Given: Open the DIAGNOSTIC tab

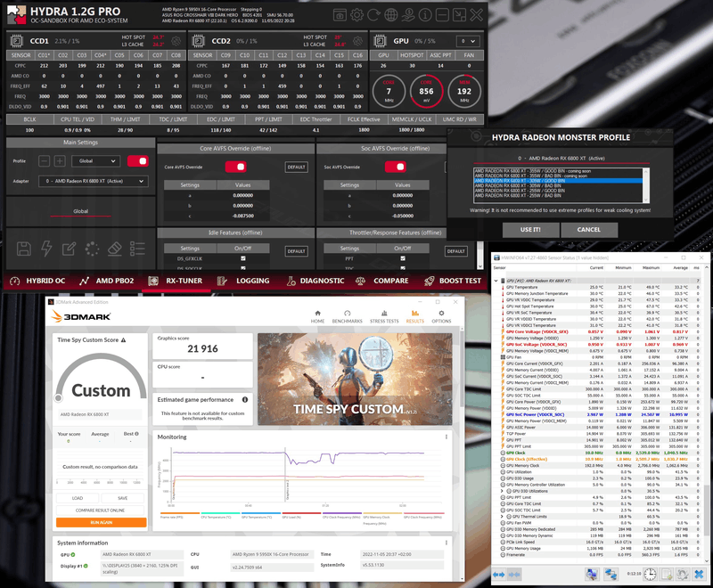Looking at the screenshot, I should pos(316,281).
